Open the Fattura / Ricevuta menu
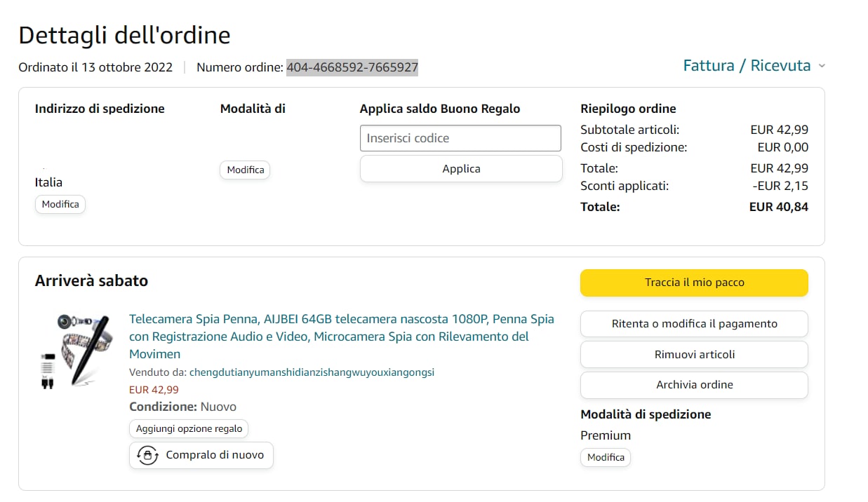 [747, 66]
